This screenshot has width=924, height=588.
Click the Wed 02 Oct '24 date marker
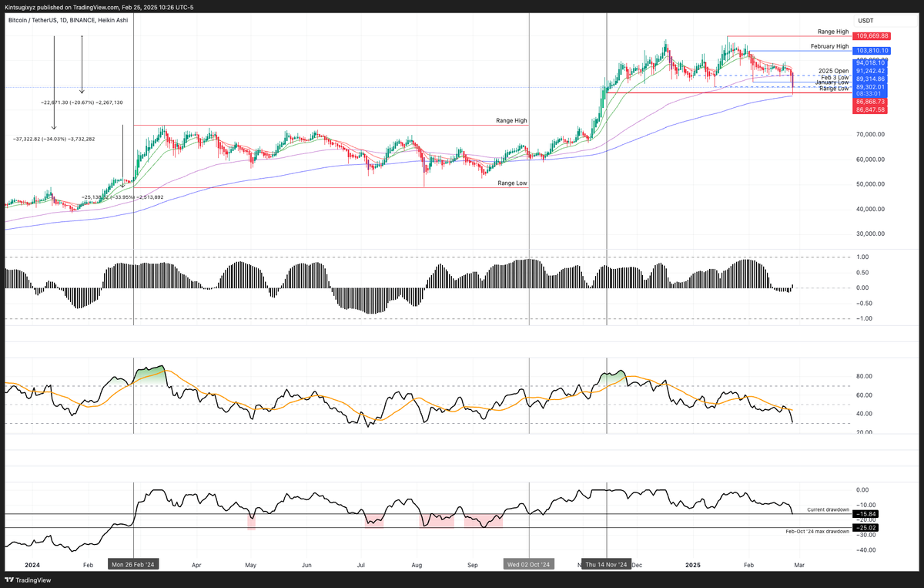point(529,564)
